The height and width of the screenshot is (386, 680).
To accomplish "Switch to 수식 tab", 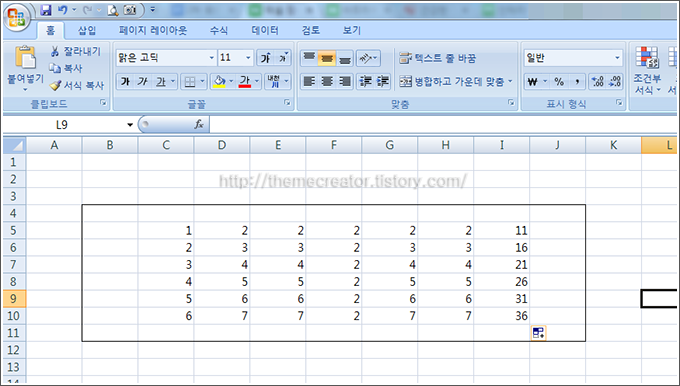I will pos(219,30).
